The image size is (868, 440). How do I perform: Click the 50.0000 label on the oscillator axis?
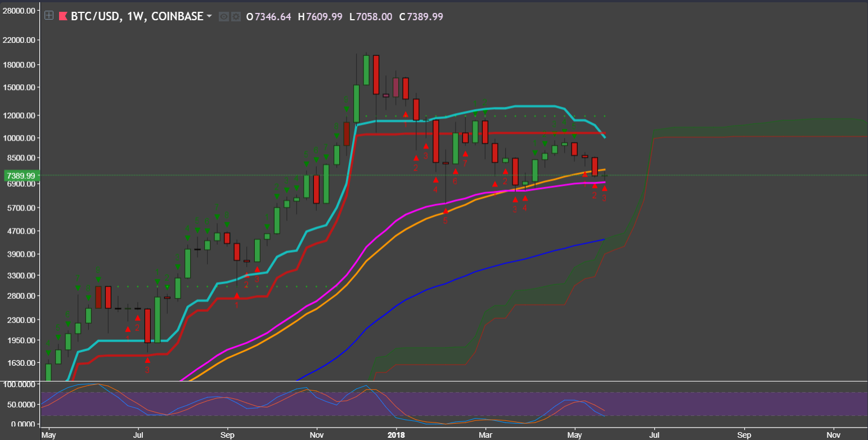click(23, 405)
